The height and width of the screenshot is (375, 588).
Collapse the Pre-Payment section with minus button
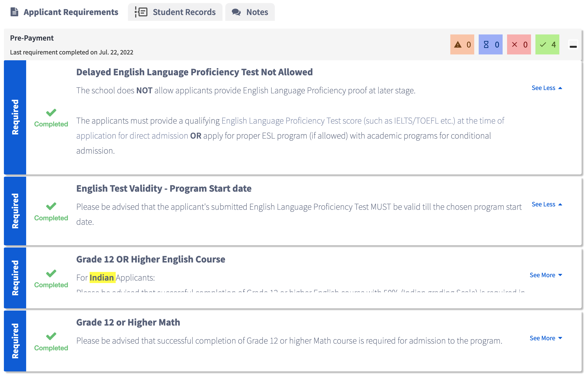click(573, 46)
